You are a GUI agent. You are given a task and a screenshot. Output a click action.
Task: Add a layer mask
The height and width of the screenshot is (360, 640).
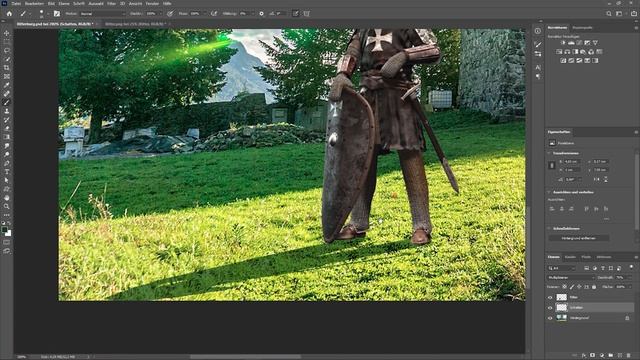pyautogui.click(x=593, y=356)
